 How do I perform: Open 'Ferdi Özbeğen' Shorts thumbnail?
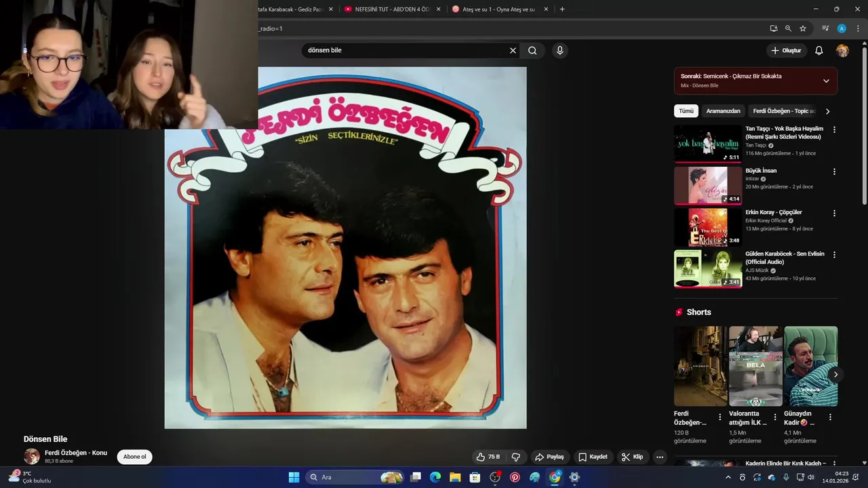point(701,366)
